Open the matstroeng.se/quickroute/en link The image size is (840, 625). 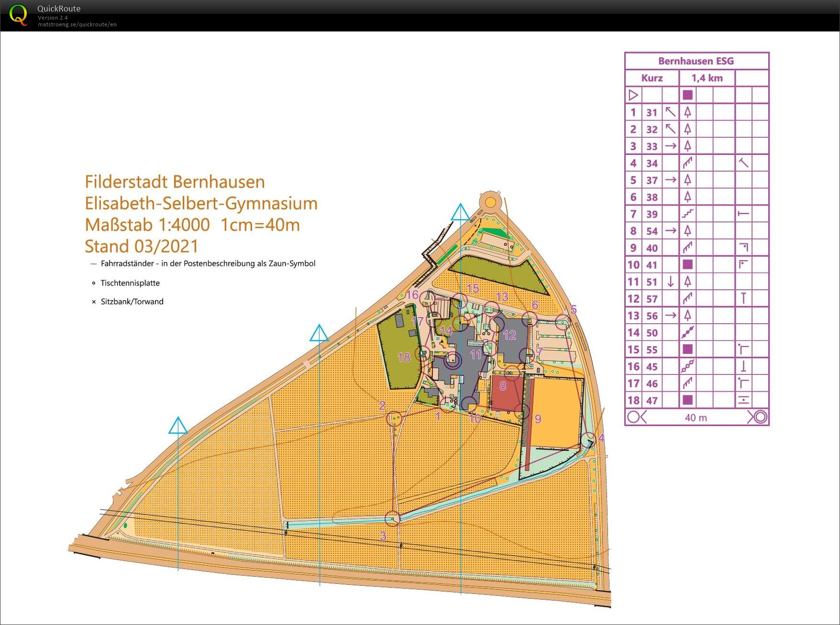point(77,24)
